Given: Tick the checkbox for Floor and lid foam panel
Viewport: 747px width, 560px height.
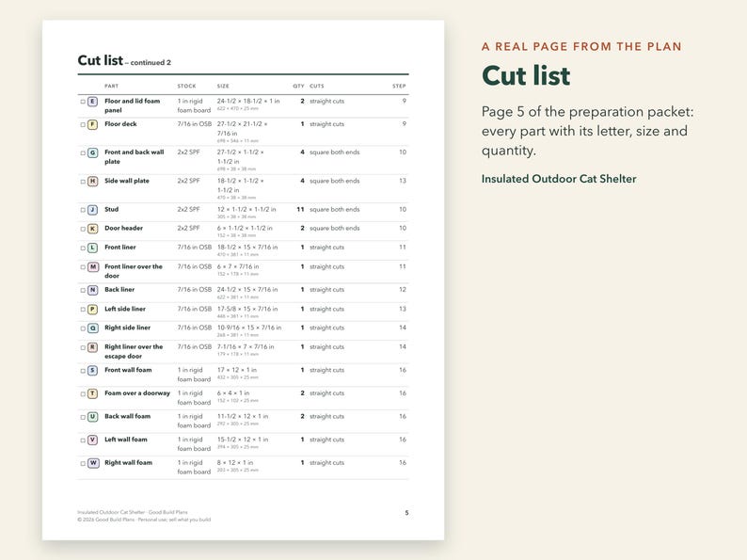Looking at the screenshot, I should pos(83,102).
